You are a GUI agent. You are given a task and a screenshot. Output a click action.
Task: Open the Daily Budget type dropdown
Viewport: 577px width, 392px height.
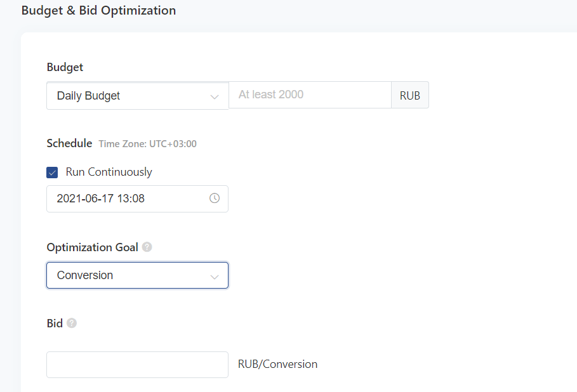[x=127, y=96]
